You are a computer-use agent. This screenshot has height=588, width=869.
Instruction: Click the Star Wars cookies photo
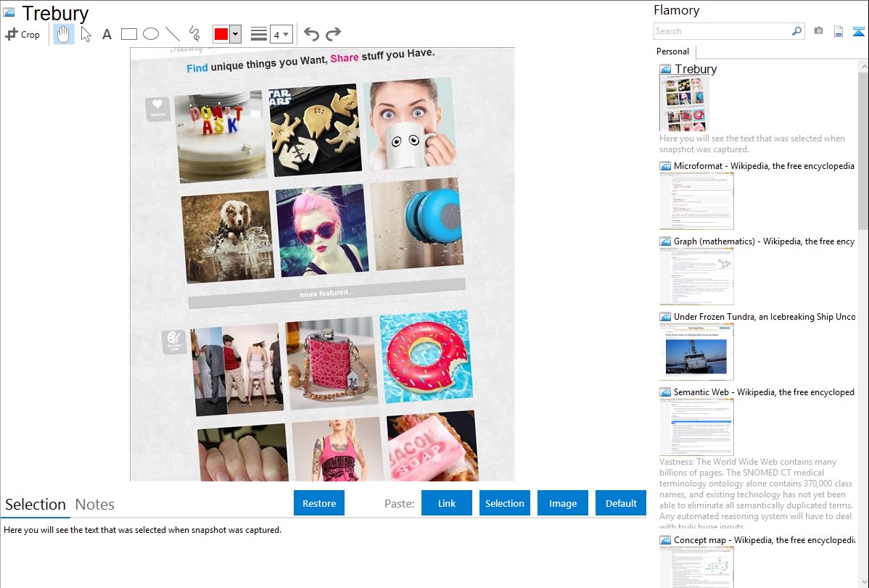click(315, 130)
